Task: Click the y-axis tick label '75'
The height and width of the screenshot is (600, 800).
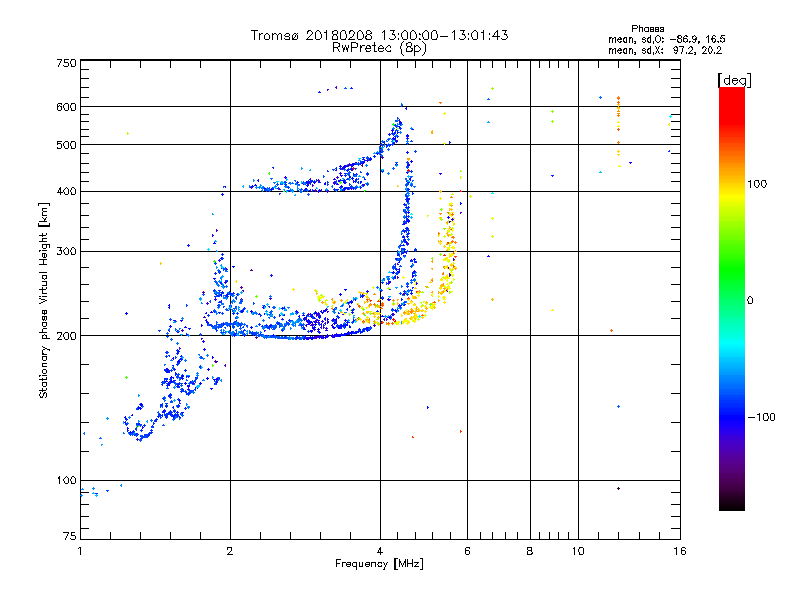Action: point(70,536)
